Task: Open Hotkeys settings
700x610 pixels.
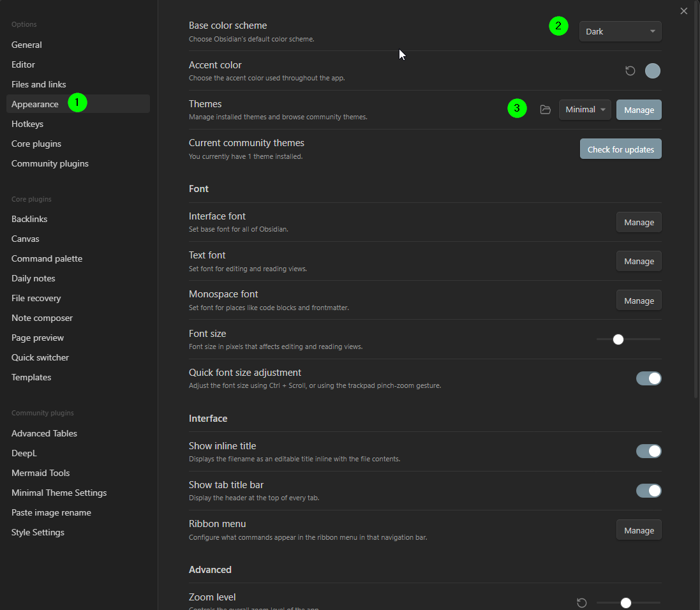Action: click(x=78, y=124)
